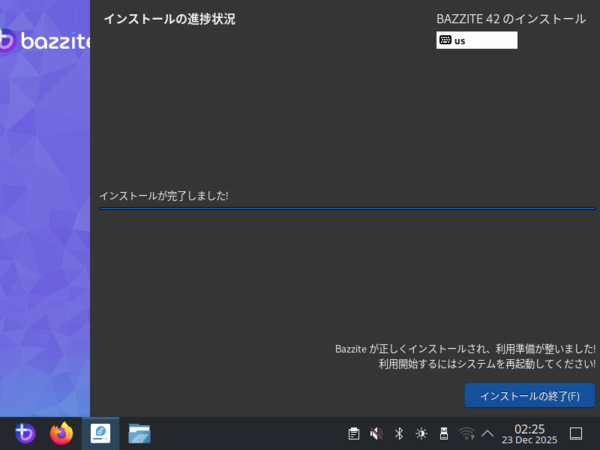600x450 pixels.
Task: Click the BAZZITE 42 のインストール title
Action: [511, 19]
